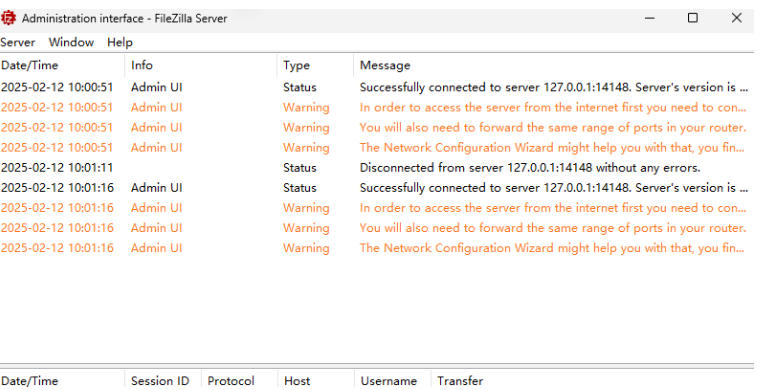The width and height of the screenshot is (768, 390).
Task: Sort log by Info column header
Action: coord(201,65)
